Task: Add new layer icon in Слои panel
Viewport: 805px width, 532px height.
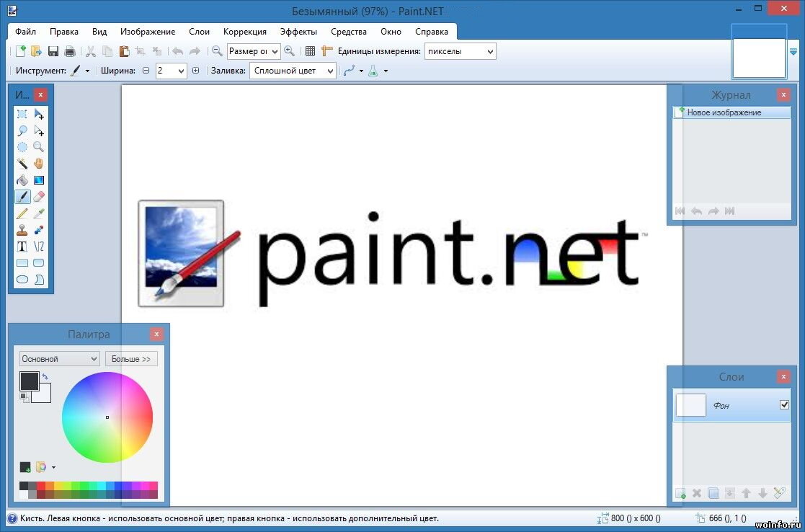Action: 680,494
